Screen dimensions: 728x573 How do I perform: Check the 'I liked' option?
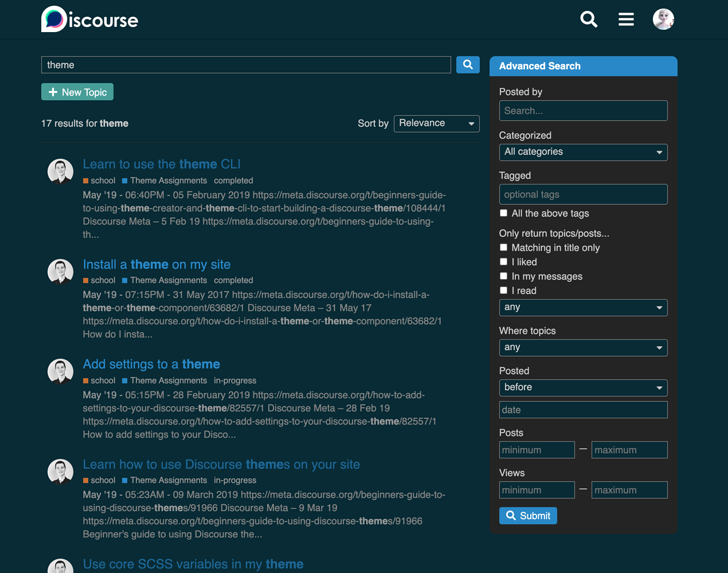point(504,262)
